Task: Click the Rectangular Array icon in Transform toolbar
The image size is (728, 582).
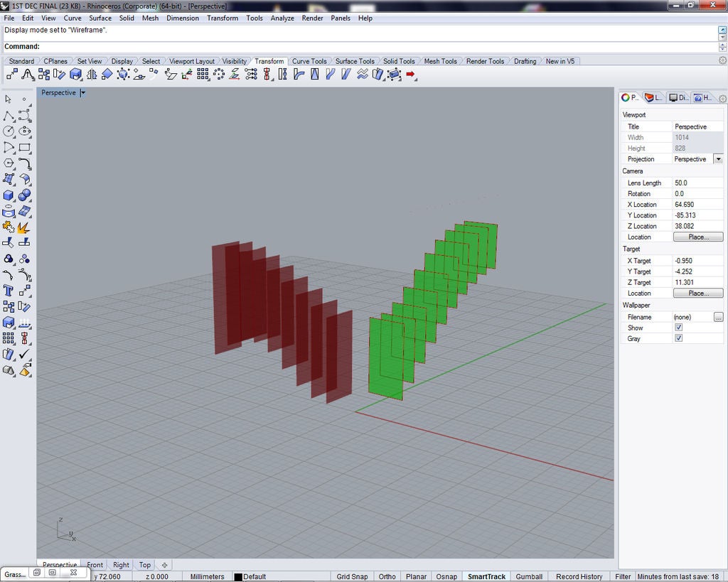Action: tap(203, 74)
